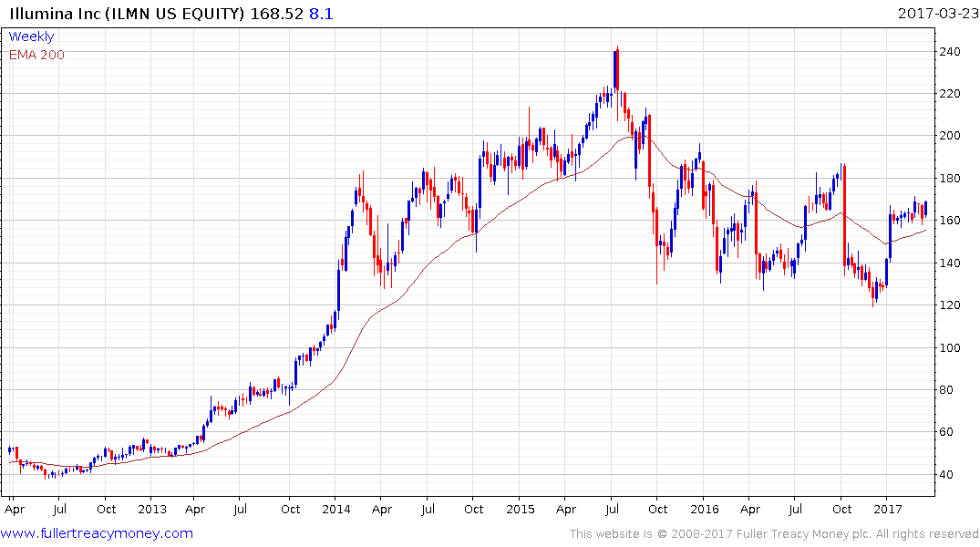Click the 180 y-axis label
The height and width of the screenshot is (547, 980).
[950, 178]
